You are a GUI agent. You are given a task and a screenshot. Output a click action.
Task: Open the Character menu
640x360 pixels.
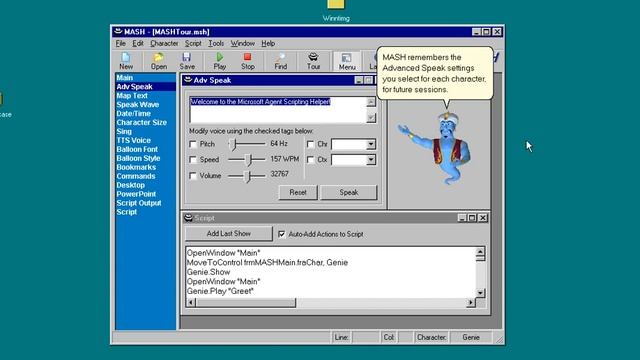164,43
